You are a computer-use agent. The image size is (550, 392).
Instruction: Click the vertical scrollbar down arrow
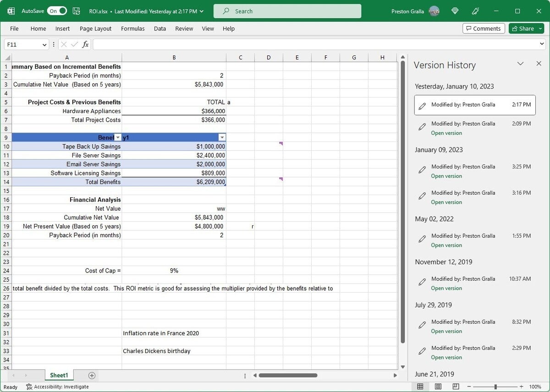pyautogui.click(x=403, y=366)
